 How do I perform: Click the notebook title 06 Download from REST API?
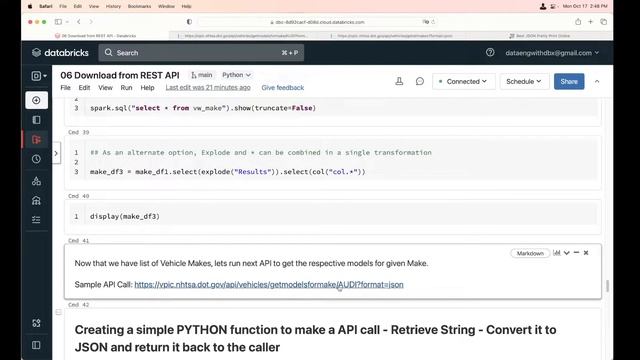(x=120, y=76)
